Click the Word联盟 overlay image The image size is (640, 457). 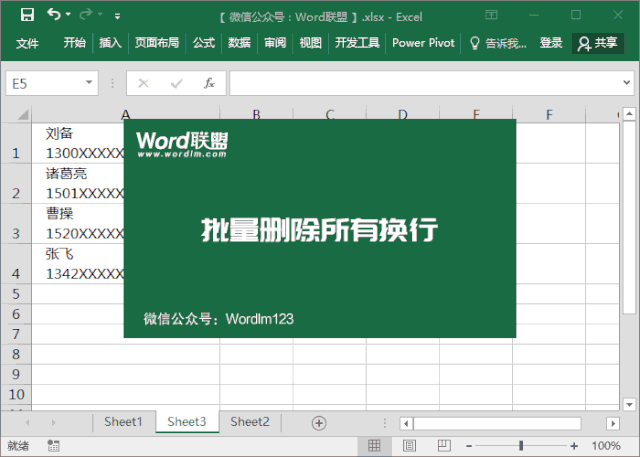tap(320, 228)
